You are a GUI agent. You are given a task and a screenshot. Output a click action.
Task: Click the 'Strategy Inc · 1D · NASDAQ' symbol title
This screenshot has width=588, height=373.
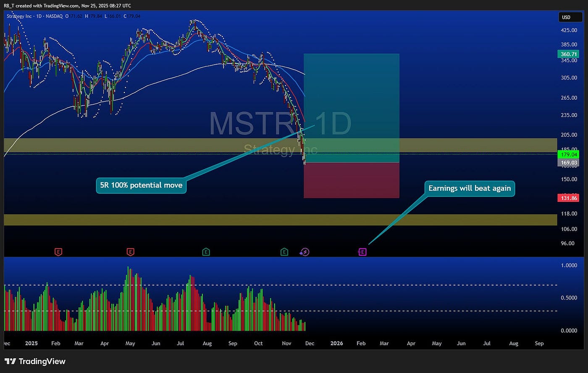tap(34, 16)
